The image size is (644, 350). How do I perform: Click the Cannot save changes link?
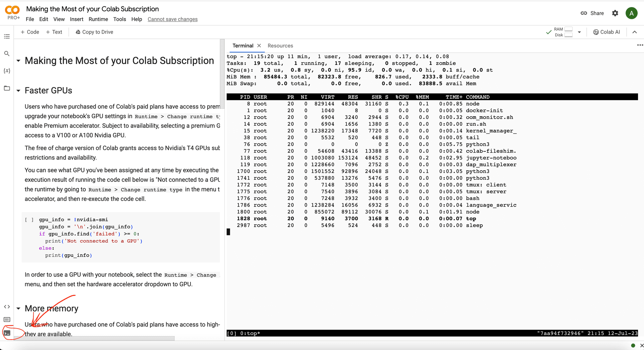[172, 19]
